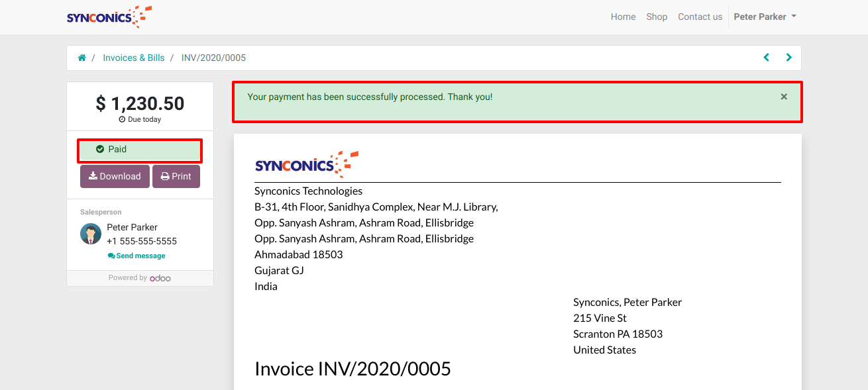Open the Shop menu item
868x390 pixels.
[x=657, y=17]
